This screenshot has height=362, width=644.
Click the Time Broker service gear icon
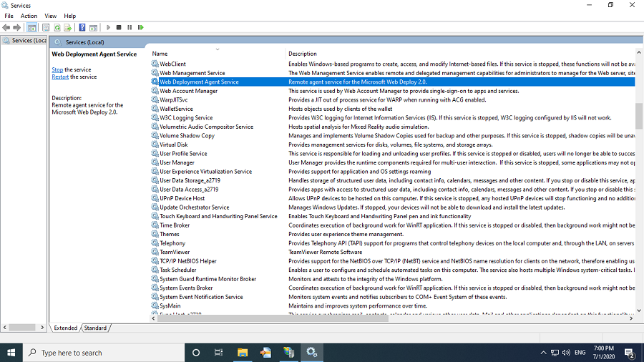tap(155, 225)
